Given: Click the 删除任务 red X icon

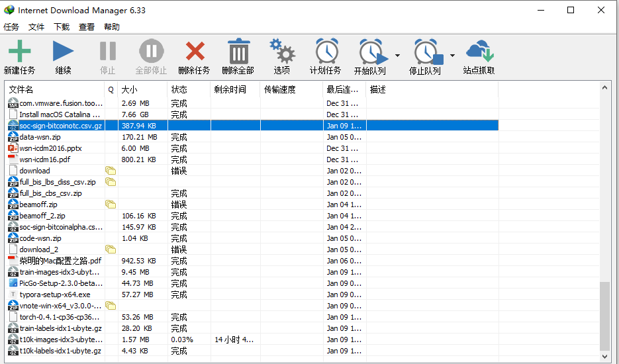Looking at the screenshot, I should pos(195,52).
